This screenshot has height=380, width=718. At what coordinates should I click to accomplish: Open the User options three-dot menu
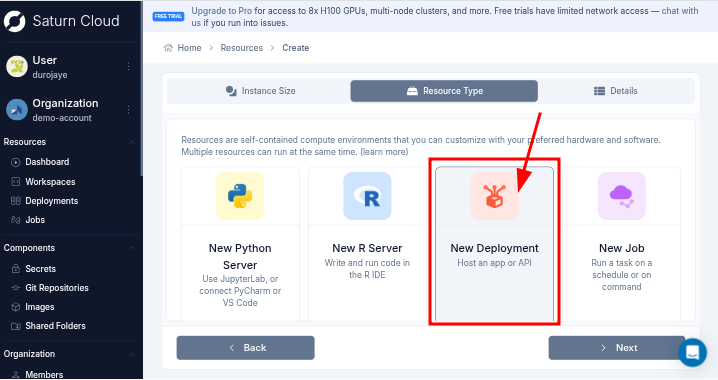129,67
